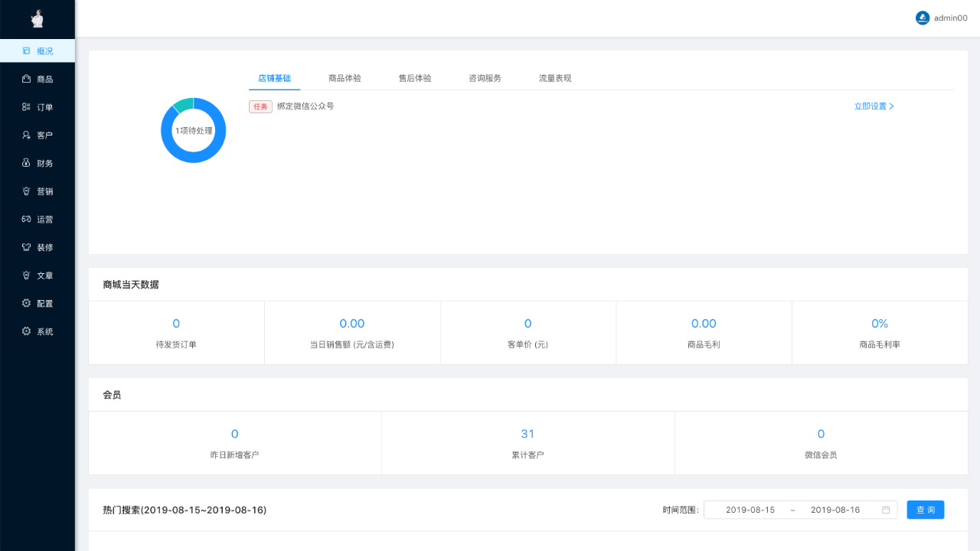Click the 立即设置 link

(x=874, y=106)
